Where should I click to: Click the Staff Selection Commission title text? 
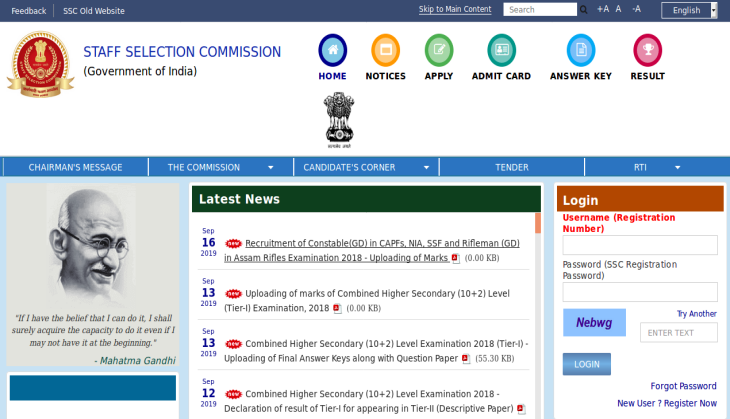click(182, 52)
